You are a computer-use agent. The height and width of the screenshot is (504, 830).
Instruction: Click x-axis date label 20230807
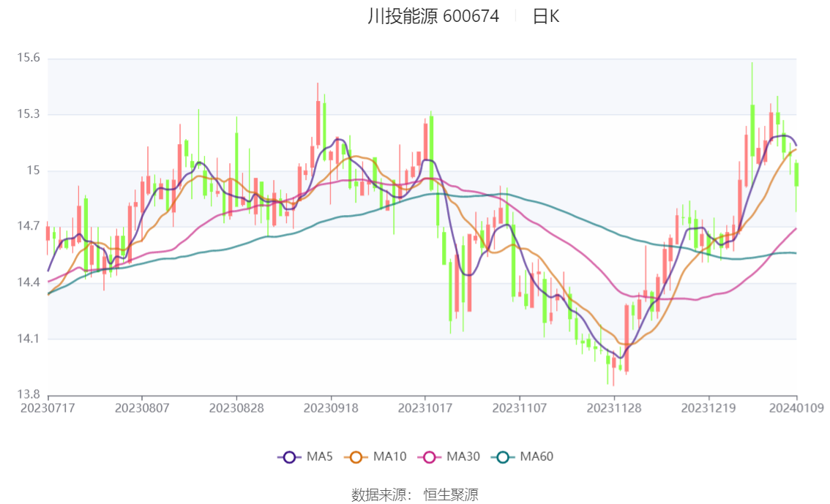coord(142,408)
